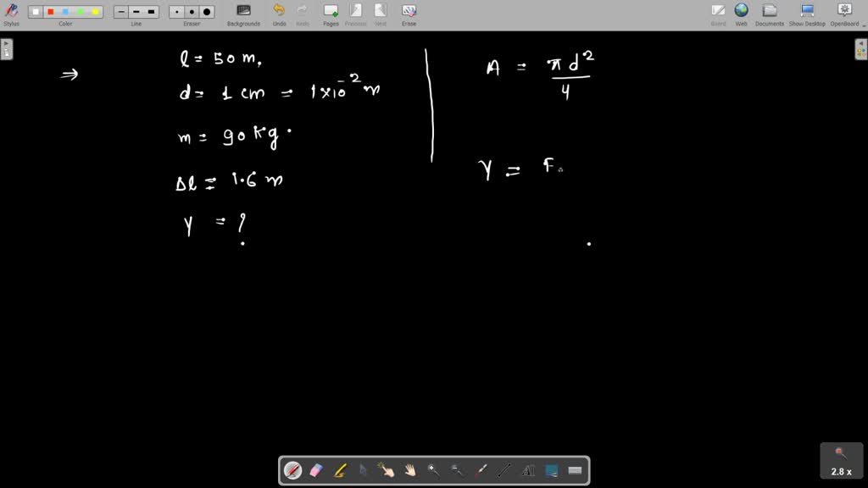
Task: Select the white pen color
Action: coord(36,12)
